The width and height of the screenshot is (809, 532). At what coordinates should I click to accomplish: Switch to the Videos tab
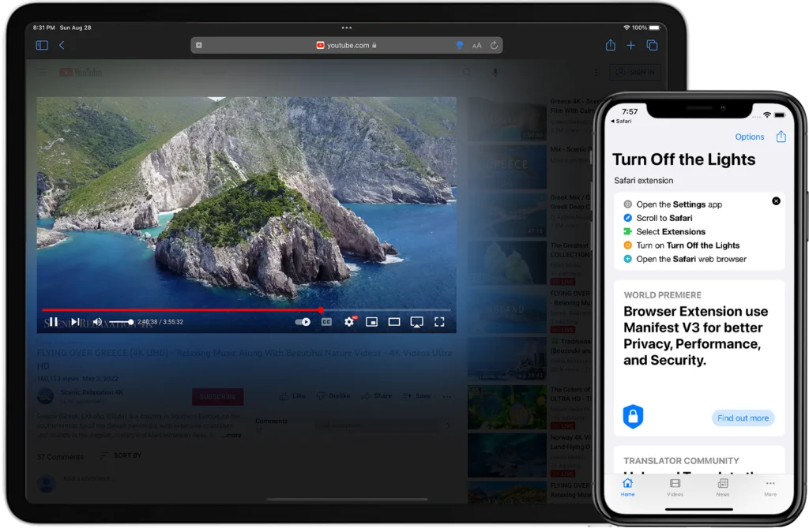coord(675,487)
